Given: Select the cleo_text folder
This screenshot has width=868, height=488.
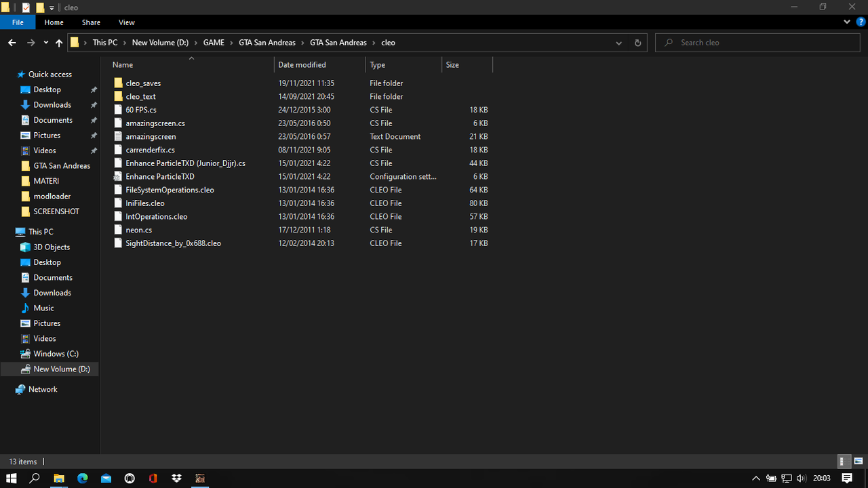Looking at the screenshot, I should pyautogui.click(x=140, y=97).
